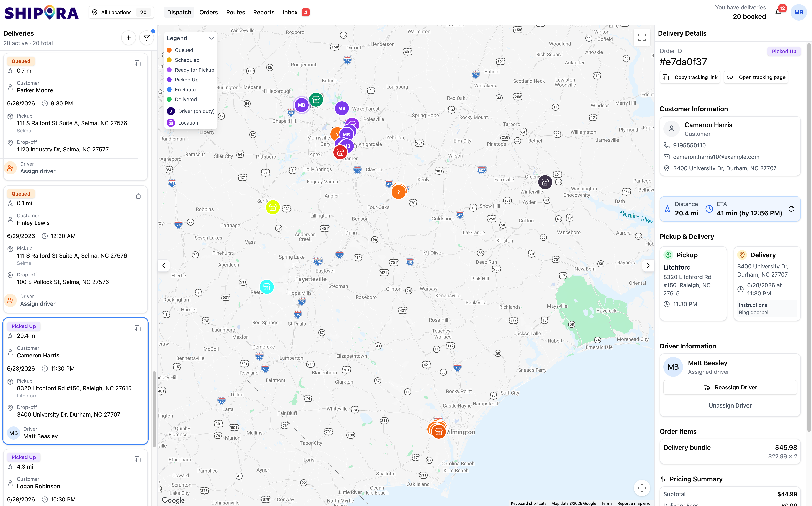Click the Picked Up status badge in details
Viewport: 812px width, 506px height.
point(784,52)
